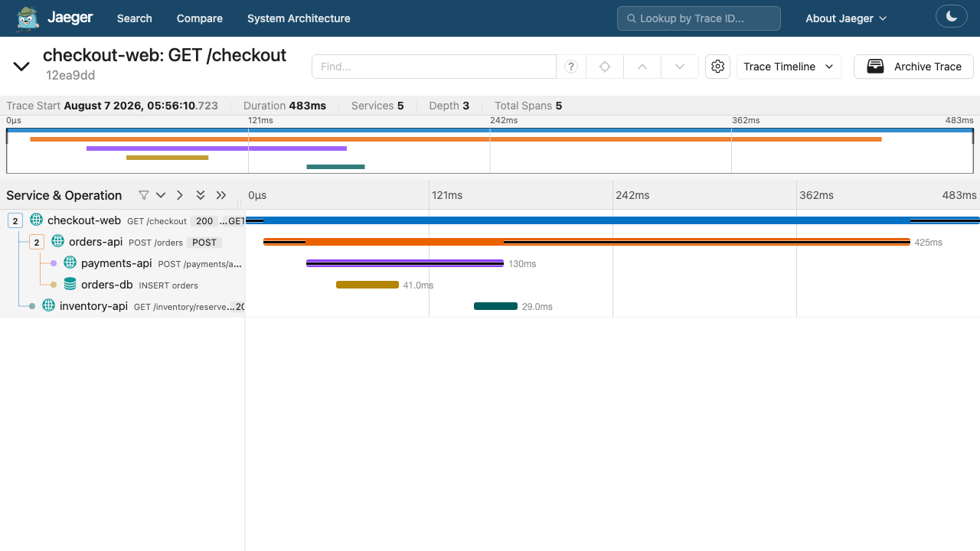Click the POST tag on orders-api
The width and height of the screenshot is (980, 551).
pos(204,243)
